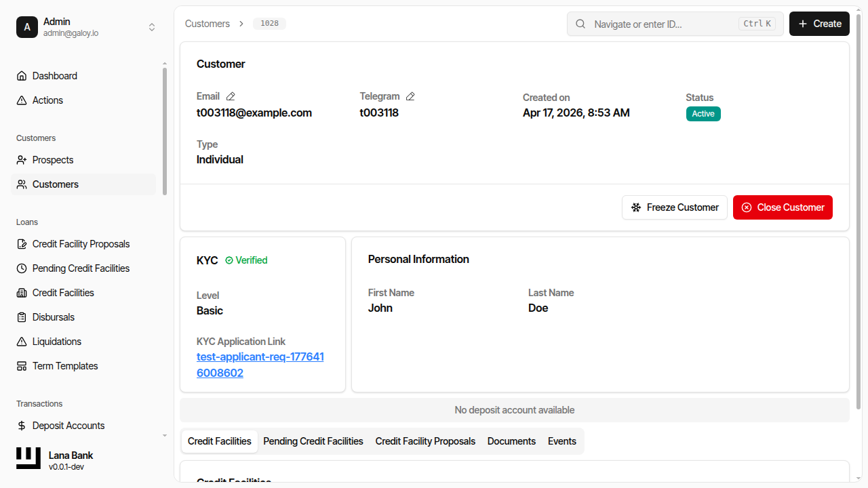Click the Term Templates layout icon
The image size is (868, 488).
[22, 366]
